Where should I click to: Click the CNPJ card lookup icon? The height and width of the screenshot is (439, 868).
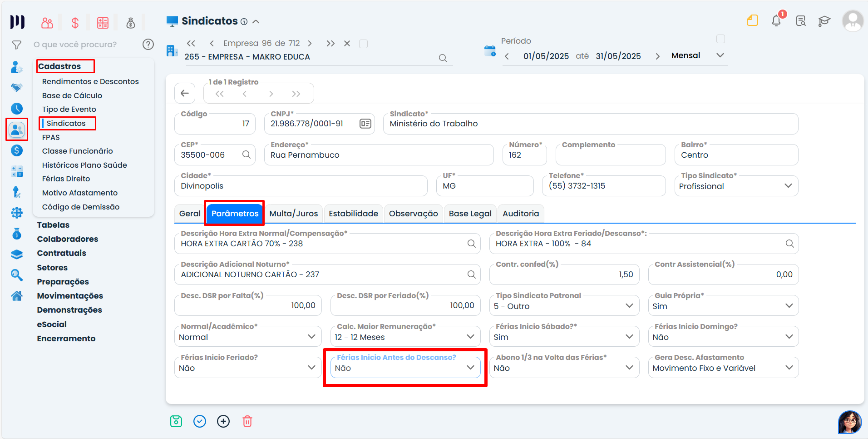tap(365, 124)
